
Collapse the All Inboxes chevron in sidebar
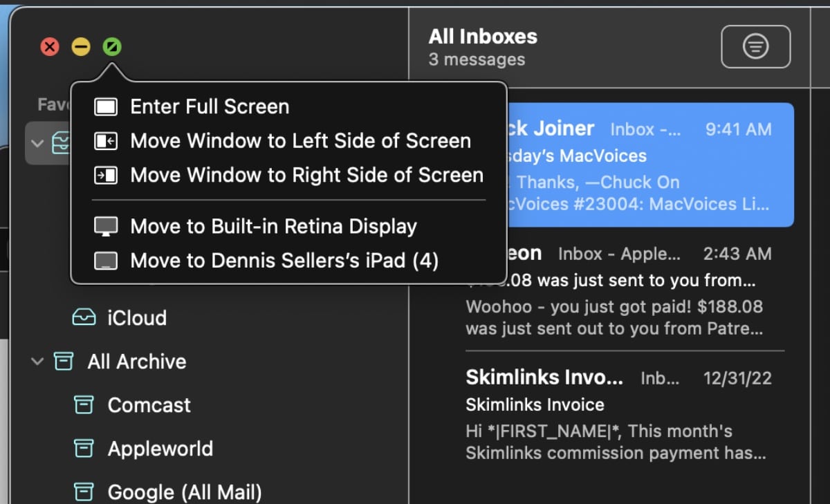click(x=38, y=144)
